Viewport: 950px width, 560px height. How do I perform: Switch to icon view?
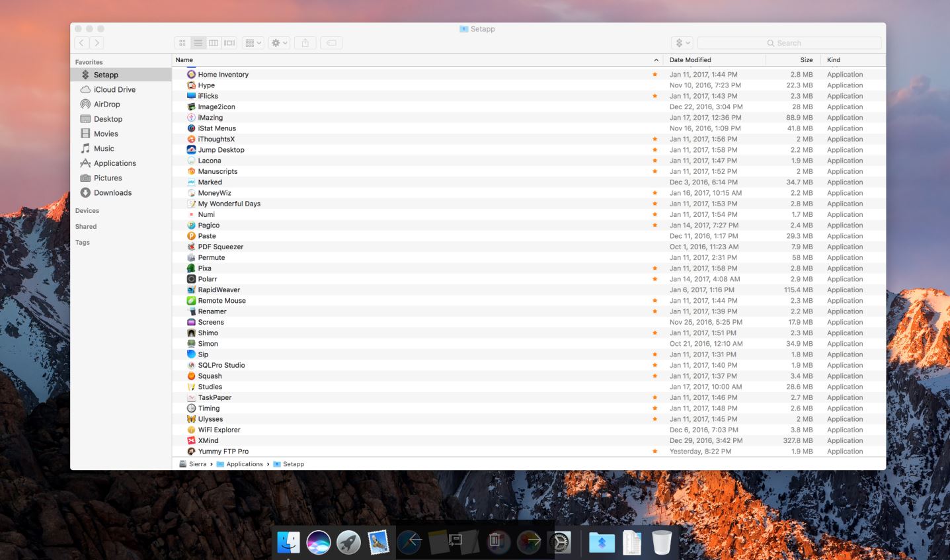[x=182, y=43]
